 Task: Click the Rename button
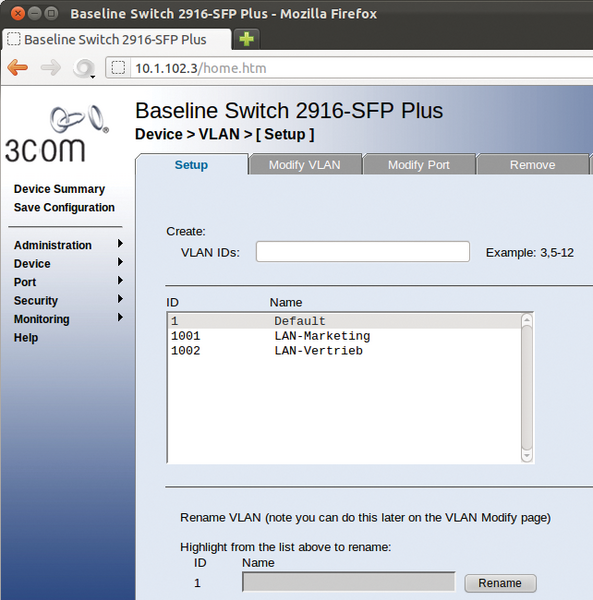[x=500, y=583]
